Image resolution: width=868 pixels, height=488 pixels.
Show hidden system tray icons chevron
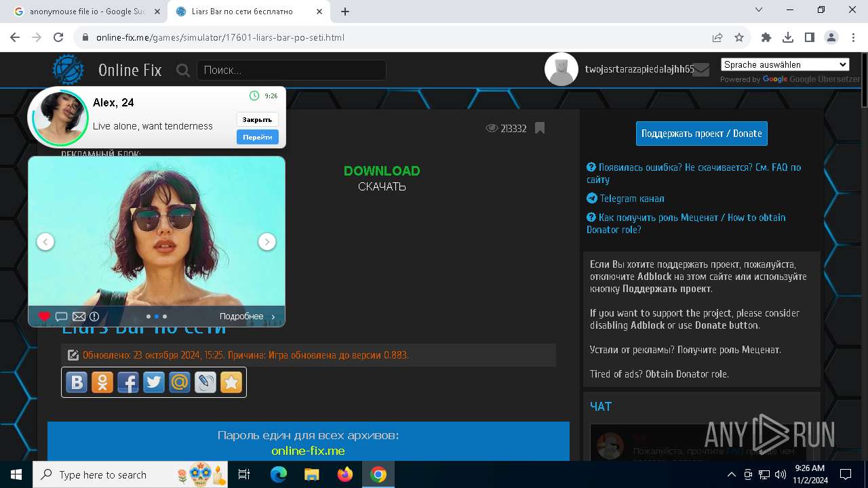[732, 474]
